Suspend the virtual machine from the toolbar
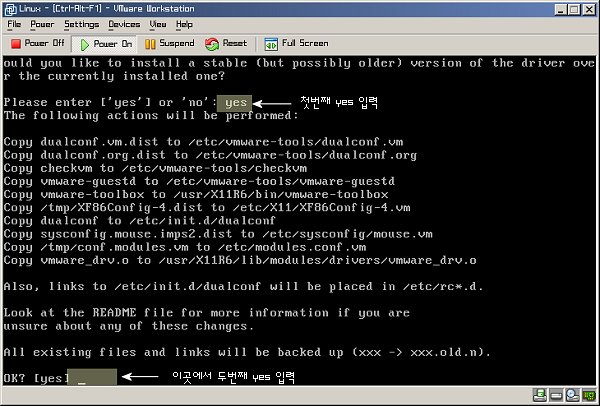Image resolution: width=600 pixels, height=406 pixels. [x=170, y=44]
